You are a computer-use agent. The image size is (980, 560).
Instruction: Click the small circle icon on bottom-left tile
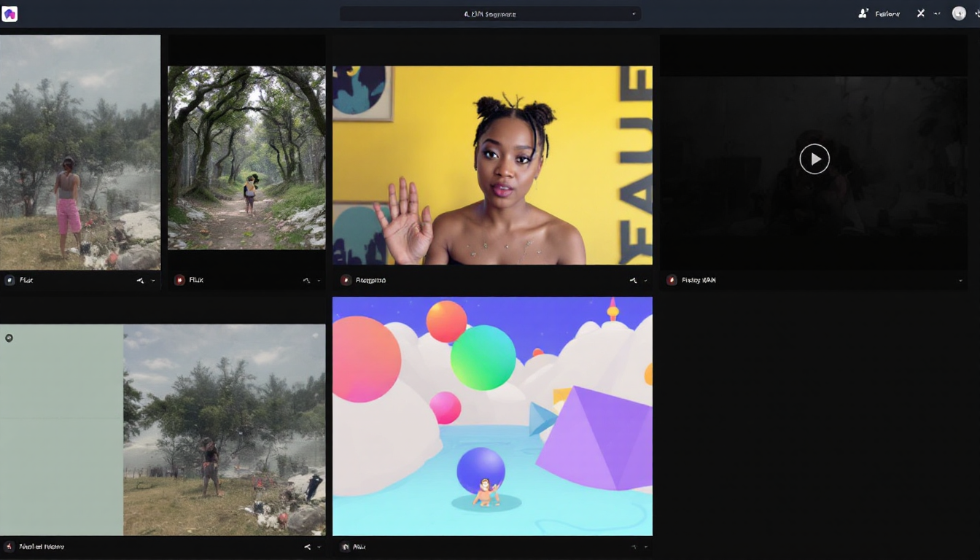(x=9, y=338)
